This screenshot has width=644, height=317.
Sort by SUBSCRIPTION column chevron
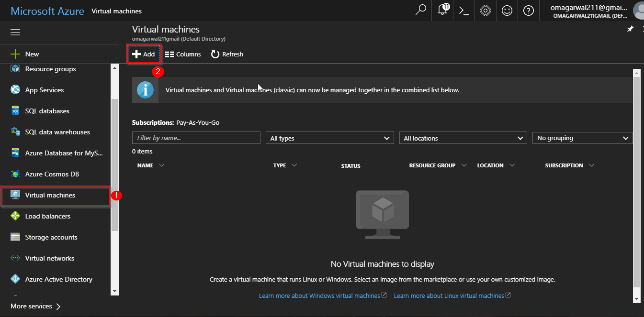tap(592, 165)
